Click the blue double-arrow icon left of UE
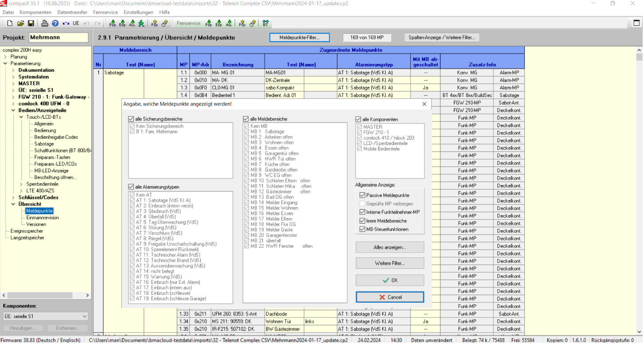 click(x=66, y=23)
